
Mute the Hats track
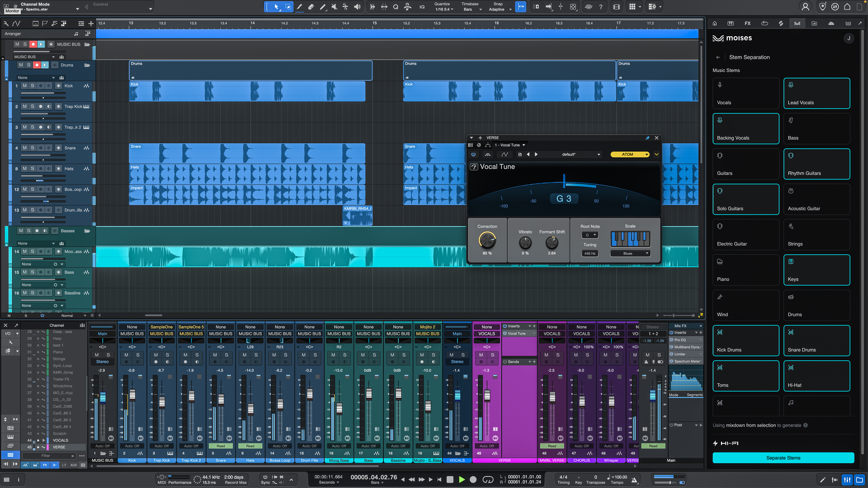(24, 169)
